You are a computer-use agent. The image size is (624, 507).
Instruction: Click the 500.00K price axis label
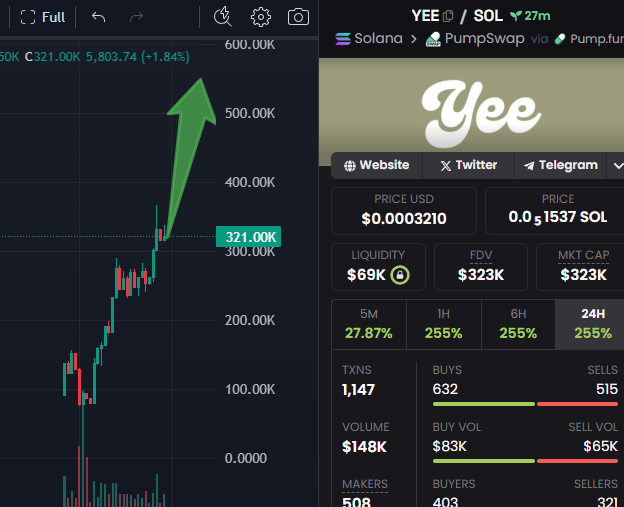250,113
